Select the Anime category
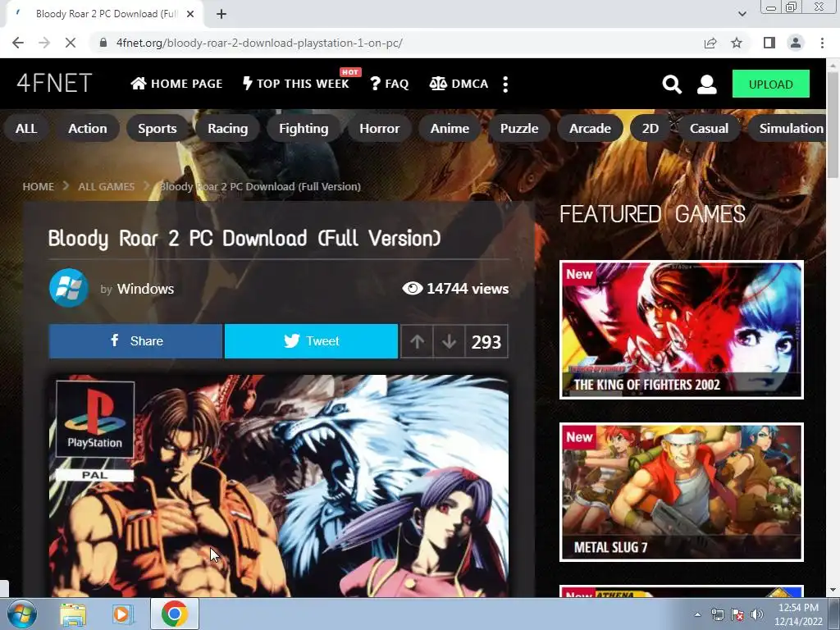This screenshot has width=840, height=630. tap(450, 129)
